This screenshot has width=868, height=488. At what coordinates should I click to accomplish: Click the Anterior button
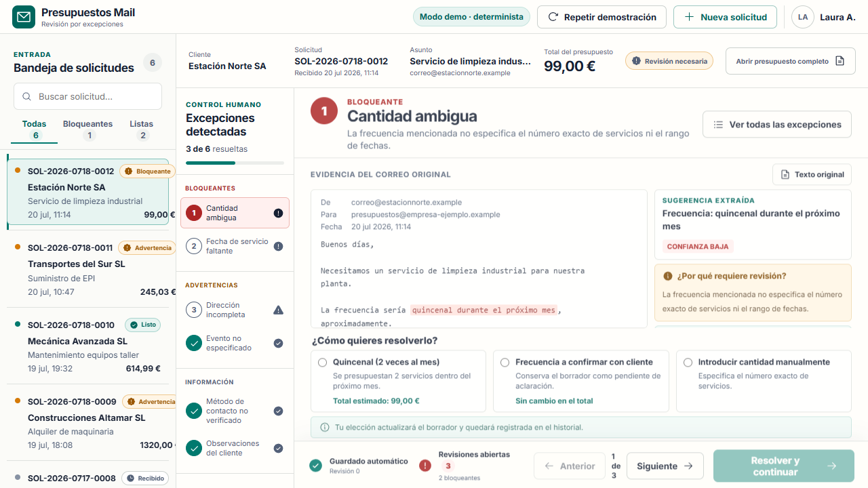point(570,466)
